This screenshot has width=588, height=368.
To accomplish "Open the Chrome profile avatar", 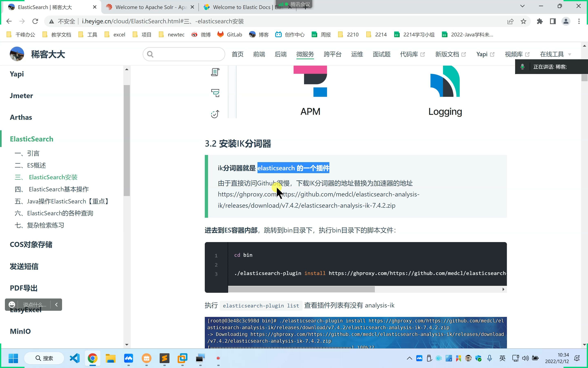I will 566,21.
